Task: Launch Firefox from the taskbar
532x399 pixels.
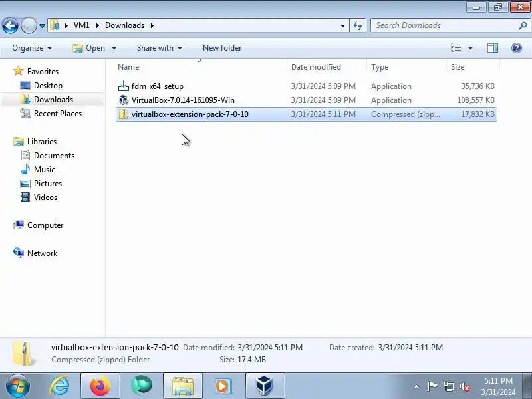Action: point(100,386)
